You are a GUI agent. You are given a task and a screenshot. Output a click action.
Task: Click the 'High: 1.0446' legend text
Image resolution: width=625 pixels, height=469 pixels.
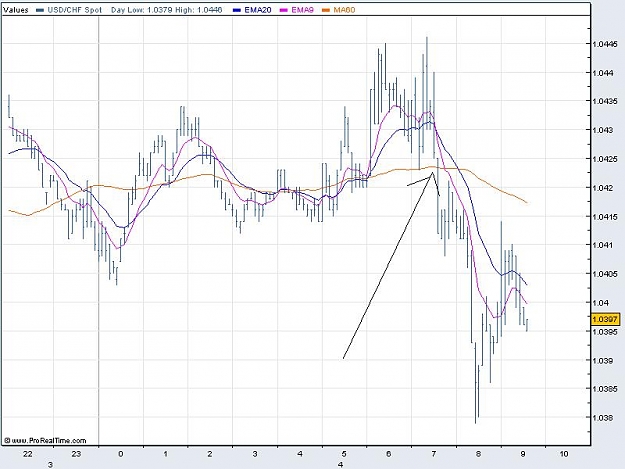point(199,10)
